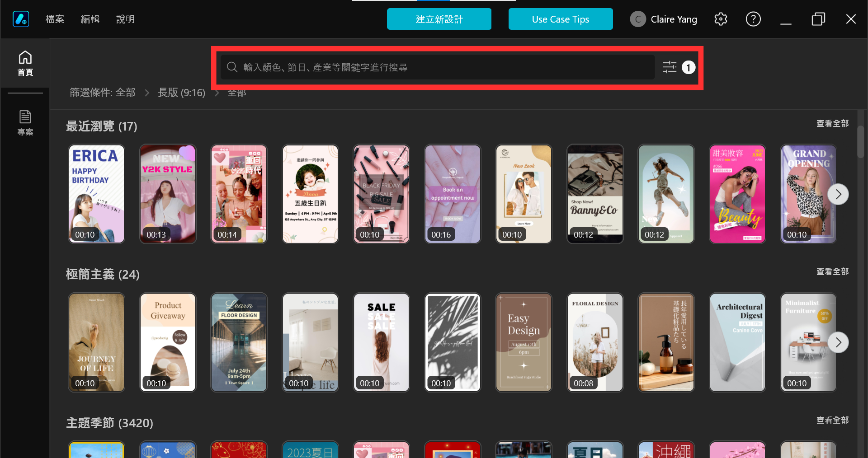Open the help question mark icon

point(753,19)
